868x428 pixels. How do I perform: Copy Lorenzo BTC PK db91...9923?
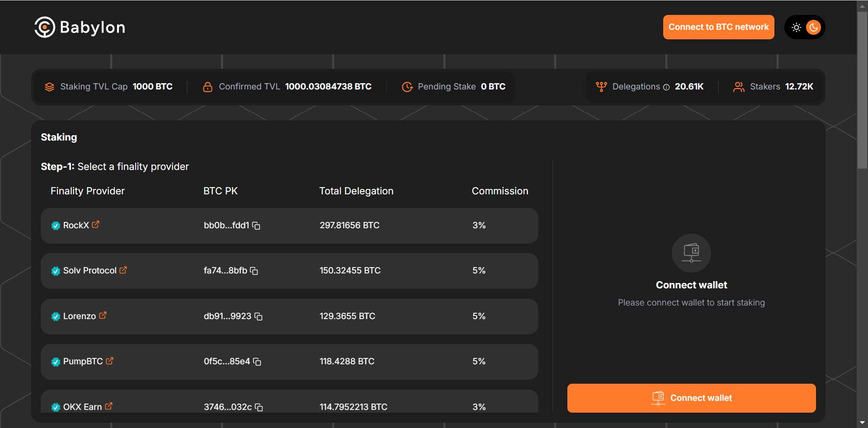[x=259, y=316]
